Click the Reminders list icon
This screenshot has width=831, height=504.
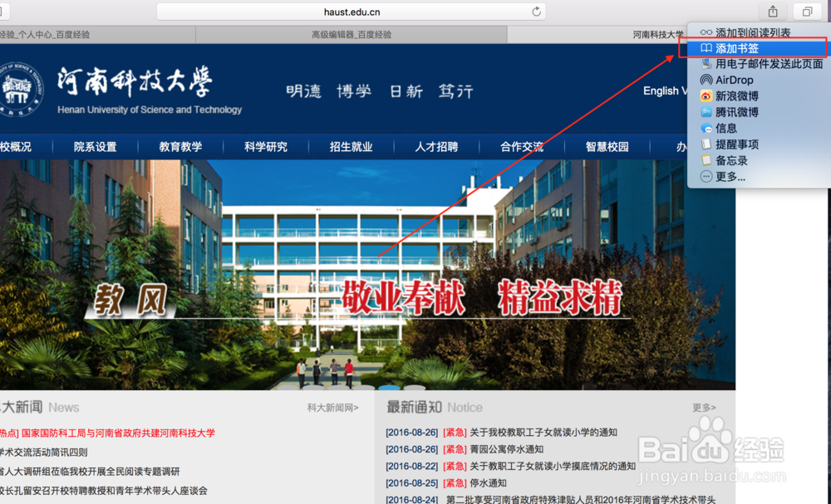point(706,144)
